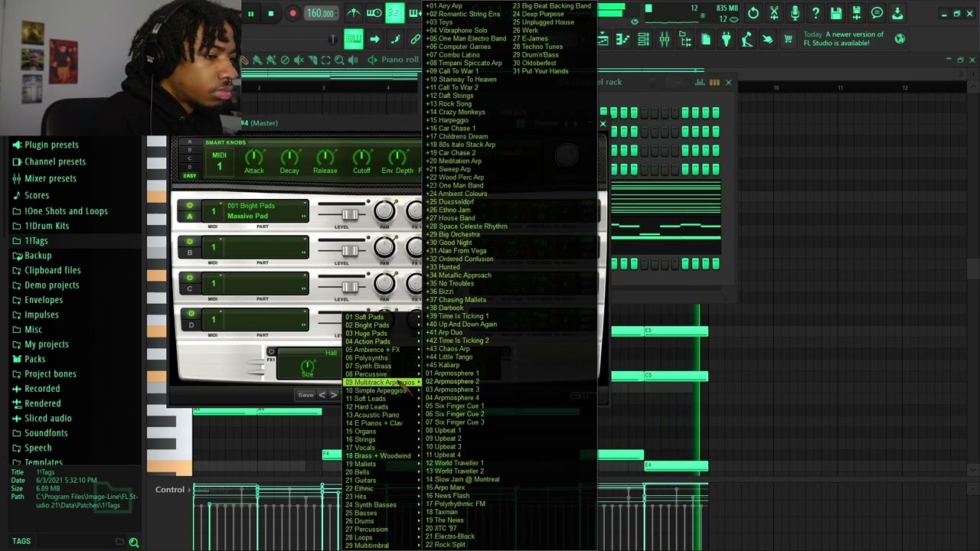
Task: Click the next preset arrow button
Action: pos(333,395)
